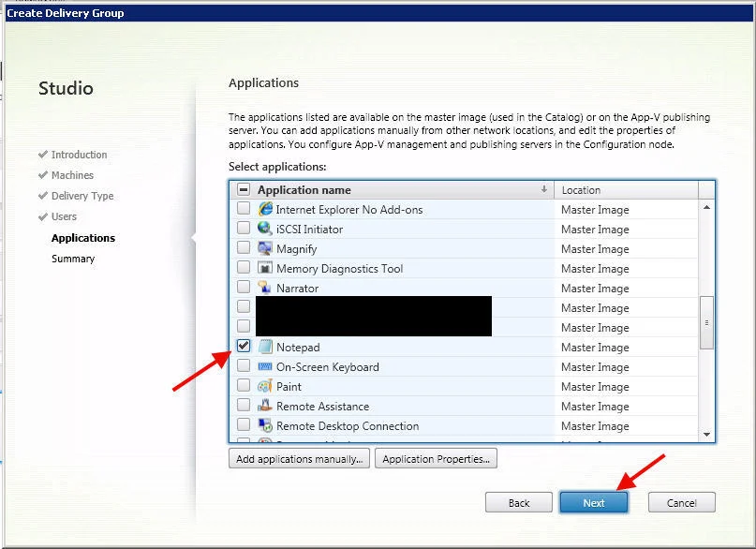Check the iSCSI Initiator checkbox
The width and height of the screenshot is (756, 549).
[244, 228]
